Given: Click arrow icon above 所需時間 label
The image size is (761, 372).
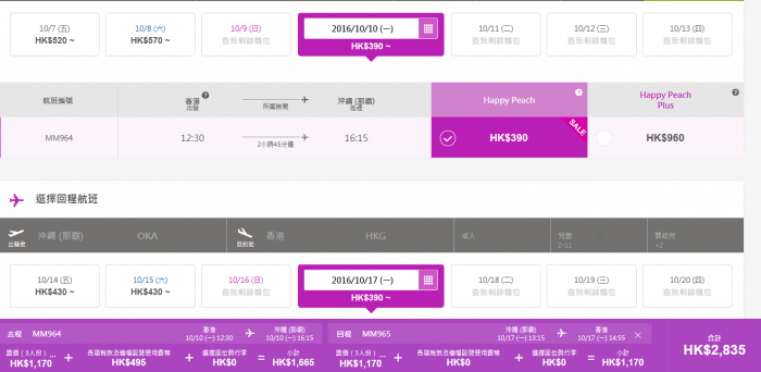Looking at the screenshot, I should pos(275,100).
